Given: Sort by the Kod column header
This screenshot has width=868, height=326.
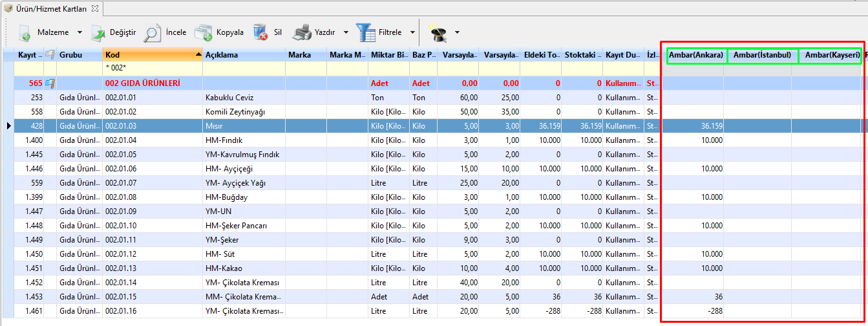Looking at the screenshot, I should pyautogui.click(x=152, y=55).
